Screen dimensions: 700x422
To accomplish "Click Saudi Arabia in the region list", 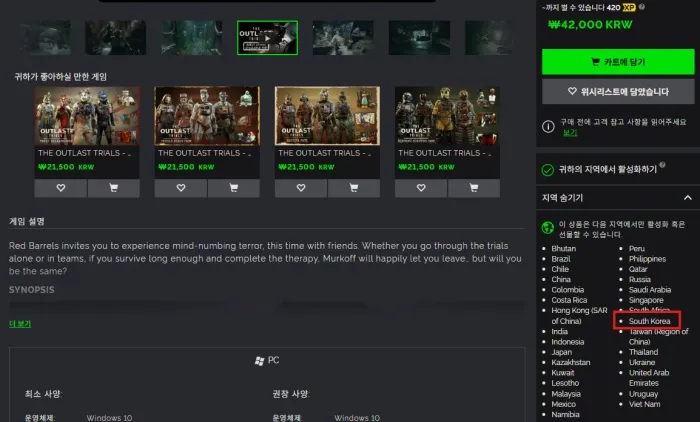I will coord(650,290).
